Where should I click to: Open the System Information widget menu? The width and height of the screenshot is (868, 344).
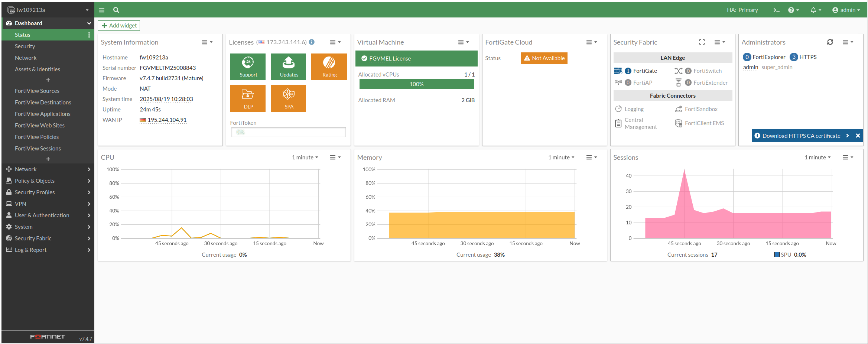[207, 42]
